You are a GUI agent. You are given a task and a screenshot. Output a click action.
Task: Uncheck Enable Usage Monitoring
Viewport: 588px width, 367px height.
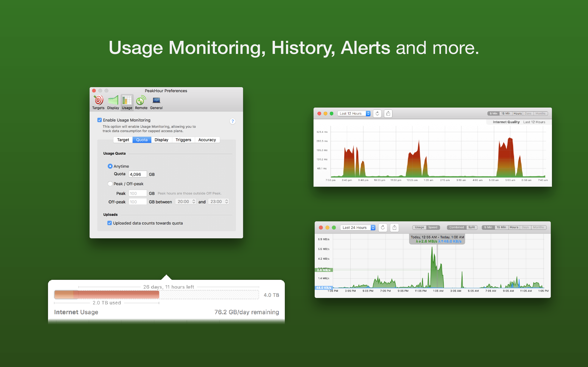pos(100,120)
